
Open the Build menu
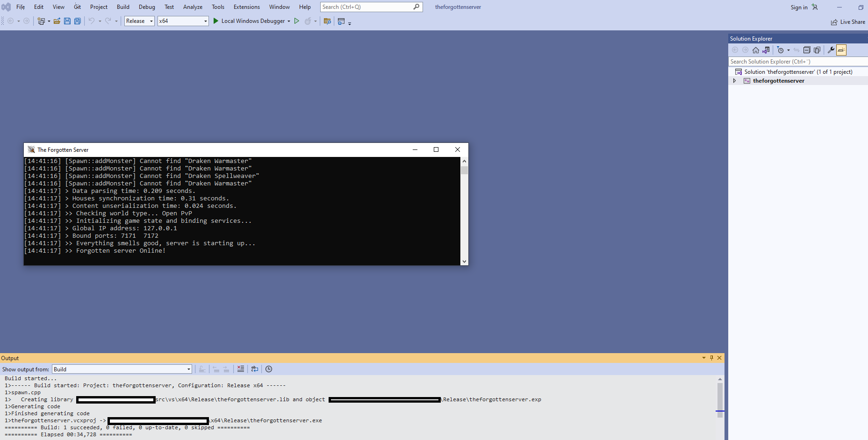coord(123,7)
